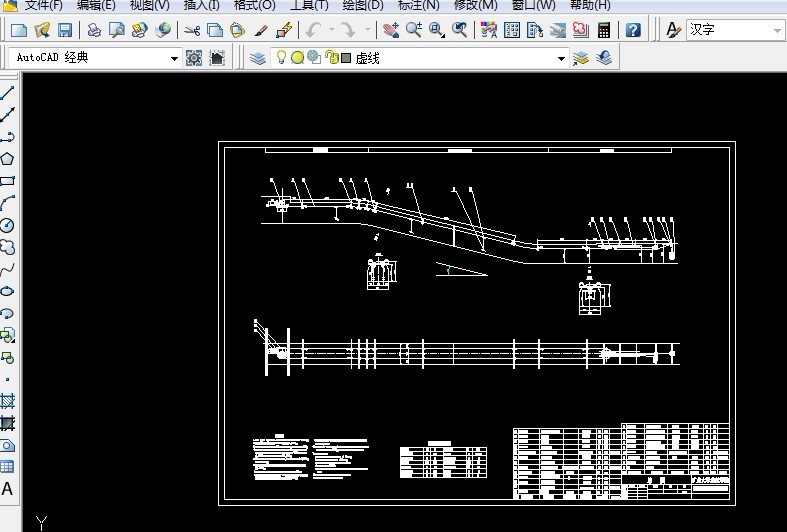The width and height of the screenshot is (787, 532).
Task: Open a file with the folder icon
Action: (42, 30)
